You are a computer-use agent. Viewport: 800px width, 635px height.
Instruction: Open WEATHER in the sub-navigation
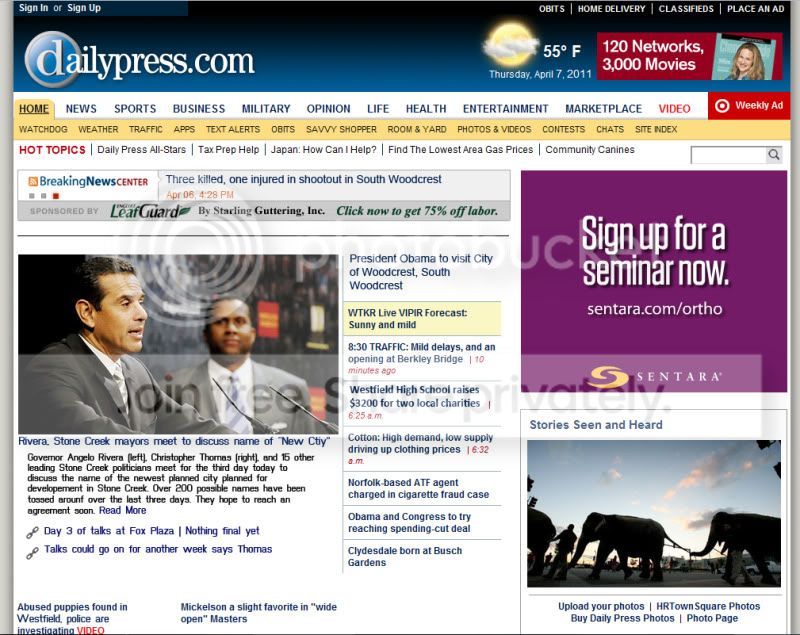point(98,130)
